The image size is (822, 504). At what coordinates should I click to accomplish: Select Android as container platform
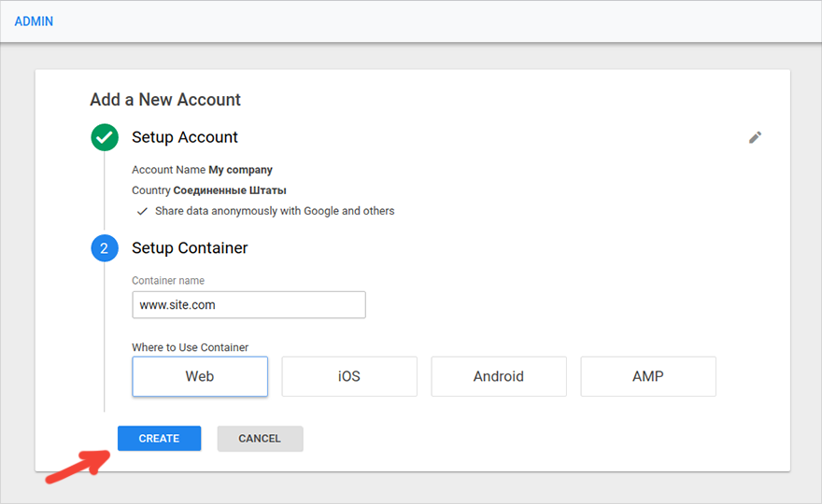(499, 377)
